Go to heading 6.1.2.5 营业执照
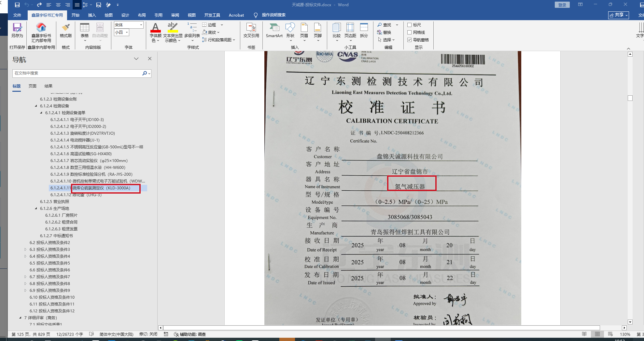Viewport: 644px width, 341px height. coord(54,201)
